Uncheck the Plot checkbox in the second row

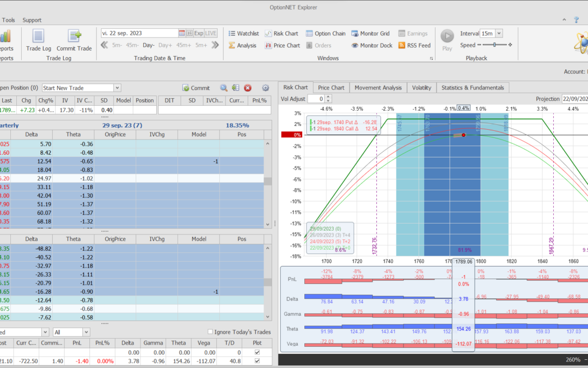[x=258, y=361]
